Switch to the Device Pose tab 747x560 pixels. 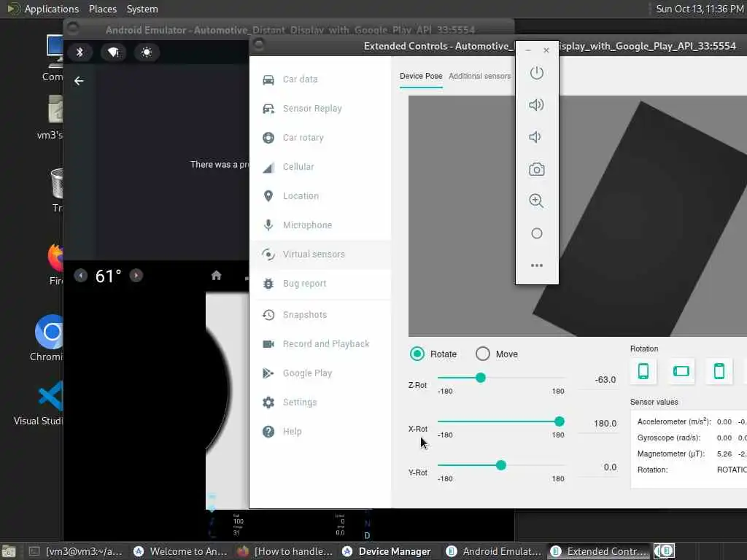click(x=421, y=76)
